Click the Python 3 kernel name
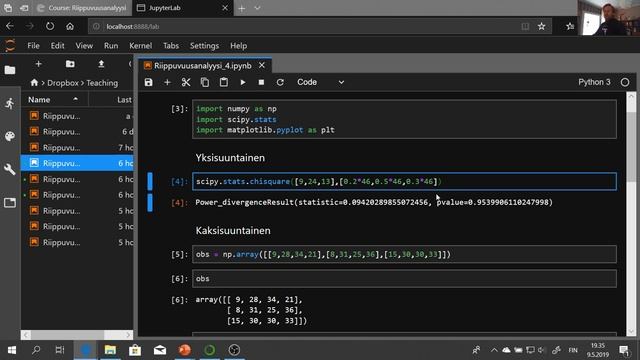 pos(594,82)
